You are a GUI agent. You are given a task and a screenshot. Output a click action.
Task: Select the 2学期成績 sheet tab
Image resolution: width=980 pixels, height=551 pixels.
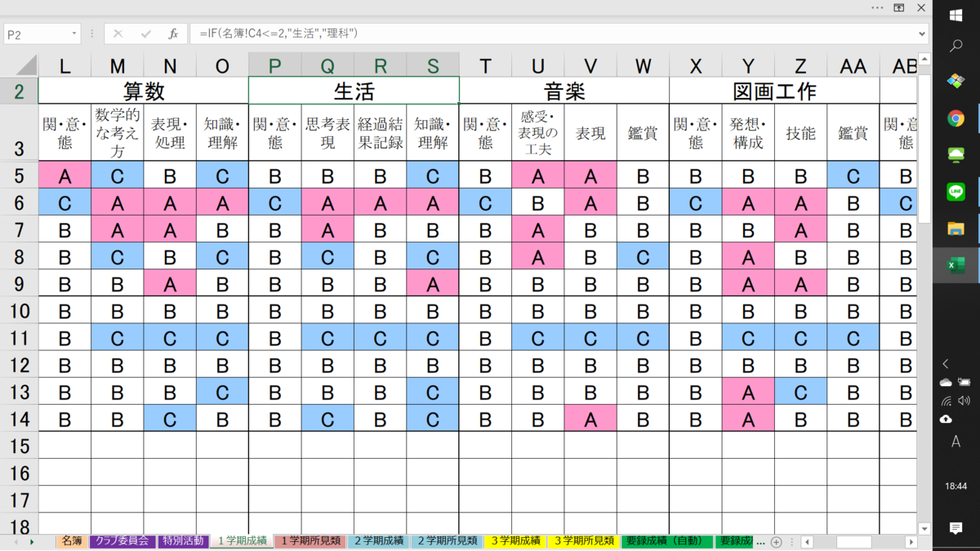(x=377, y=541)
